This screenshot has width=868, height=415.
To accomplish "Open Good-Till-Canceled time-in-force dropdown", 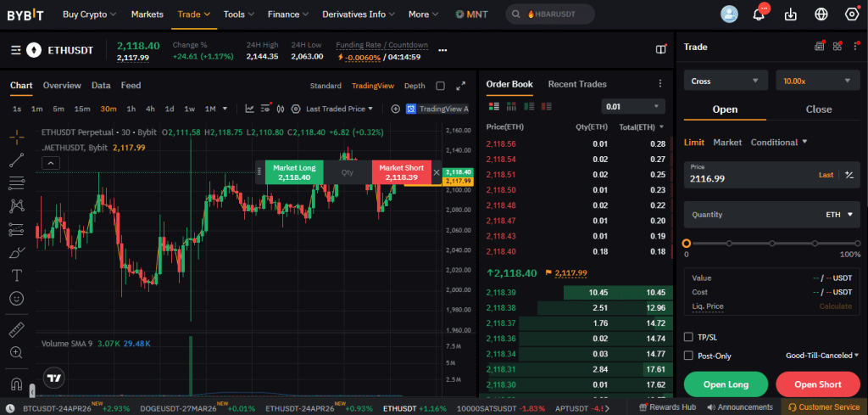I will 822,356.
